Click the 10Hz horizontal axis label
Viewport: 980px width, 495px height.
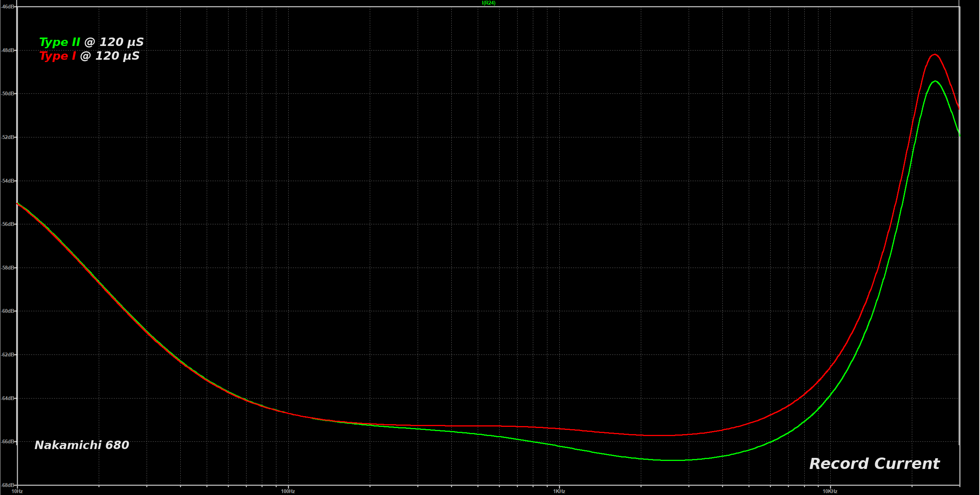17,491
